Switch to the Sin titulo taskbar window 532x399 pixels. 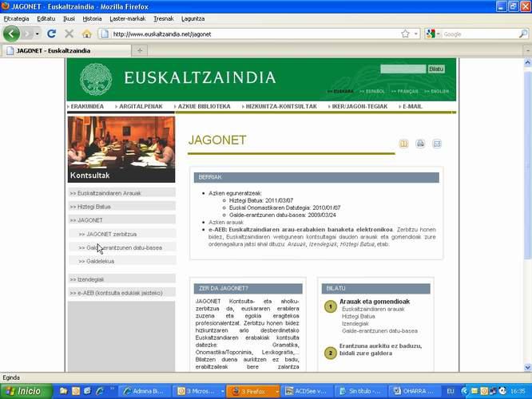click(x=360, y=391)
